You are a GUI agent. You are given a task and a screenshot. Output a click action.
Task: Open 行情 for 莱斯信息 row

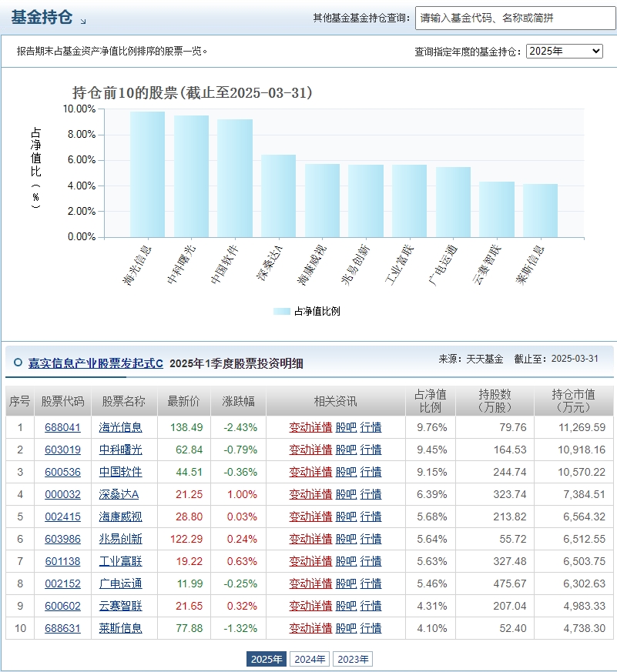(x=371, y=628)
